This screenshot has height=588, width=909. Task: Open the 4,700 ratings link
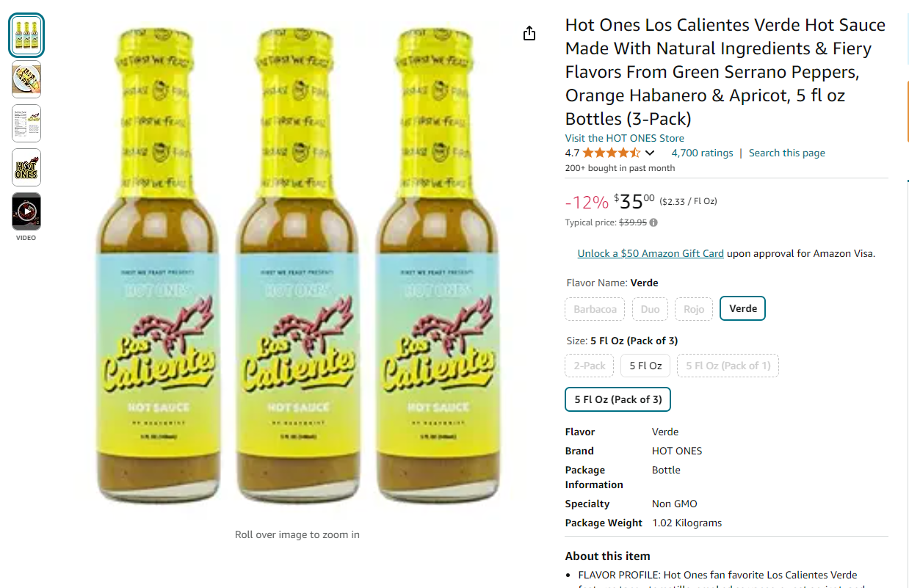click(702, 153)
